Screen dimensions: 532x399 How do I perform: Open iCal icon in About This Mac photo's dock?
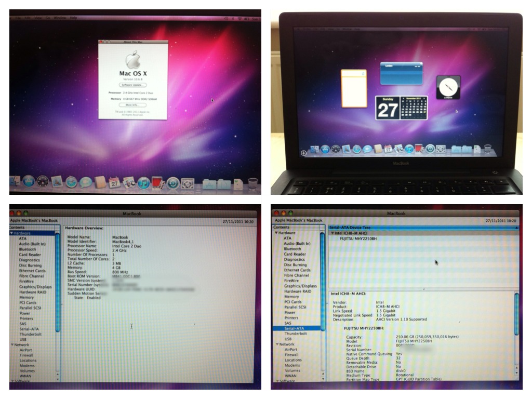pos(114,183)
